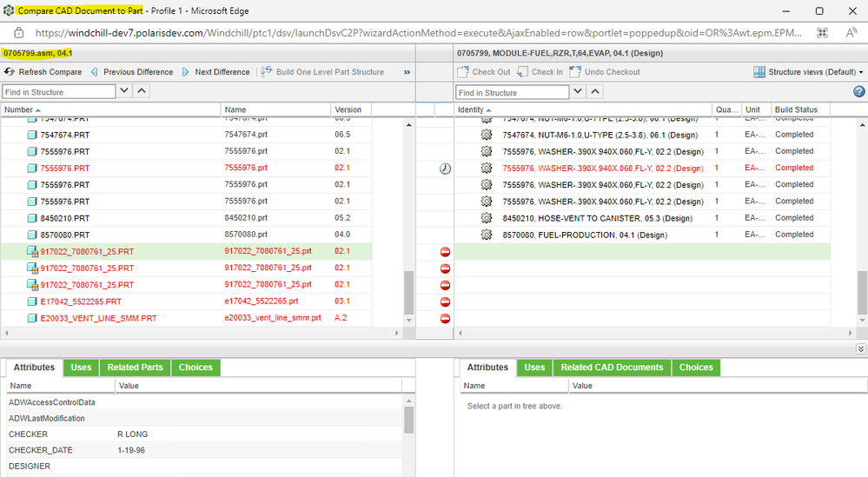Click the Undo Checkout icon
868x477 pixels.
click(575, 72)
